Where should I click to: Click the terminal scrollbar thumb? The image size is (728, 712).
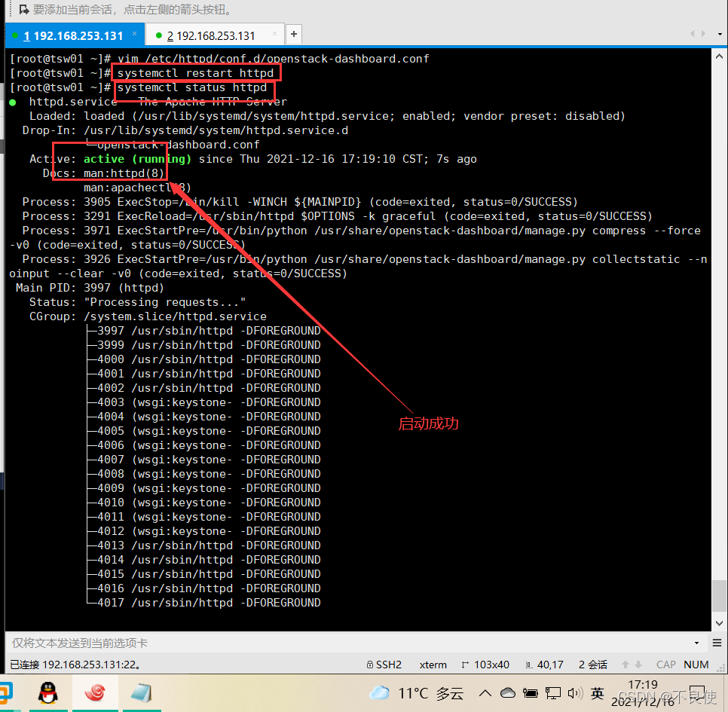(x=719, y=596)
